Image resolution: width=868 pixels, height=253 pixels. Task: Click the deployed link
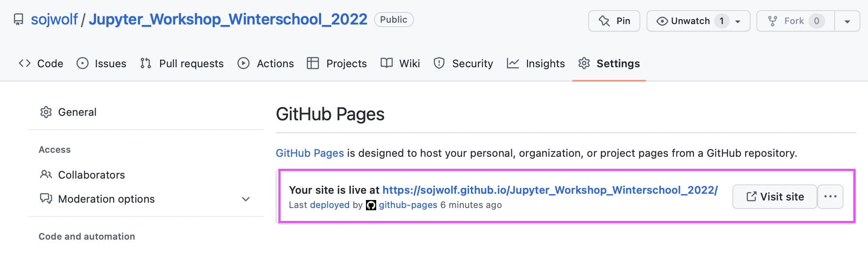[x=330, y=205]
